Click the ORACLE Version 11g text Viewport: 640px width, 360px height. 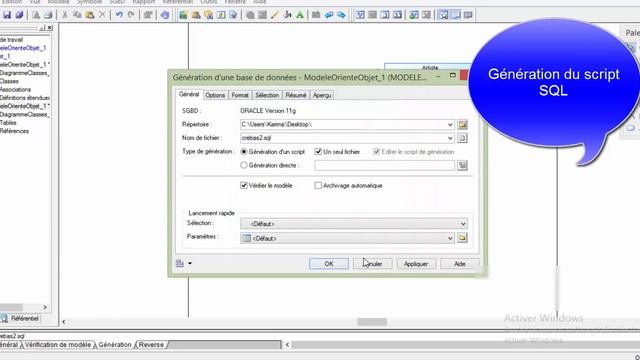[x=268, y=111]
